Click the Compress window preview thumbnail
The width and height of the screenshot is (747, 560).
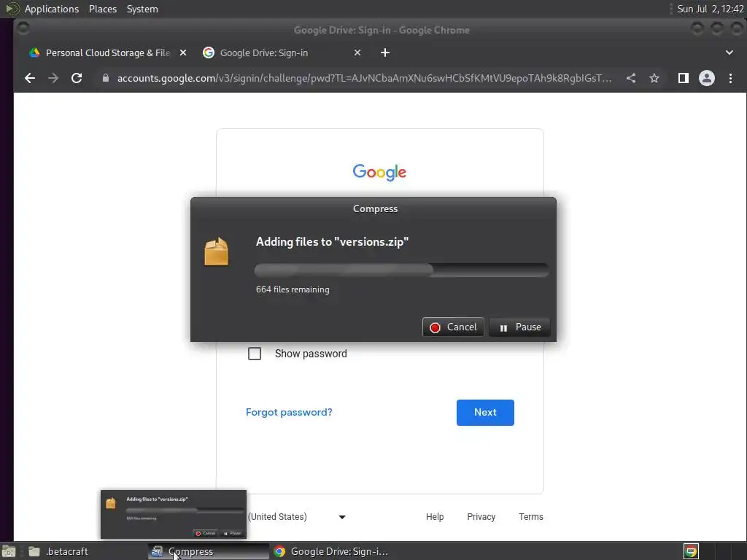(x=174, y=514)
